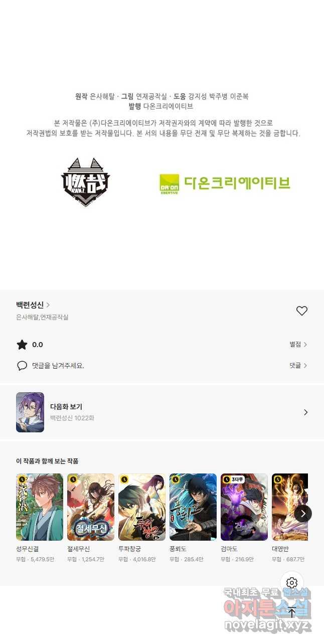Image resolution: width=324 pixels, height=644 pixels.
Task: Click the star rating icon
Action: (x=22, y=345)
